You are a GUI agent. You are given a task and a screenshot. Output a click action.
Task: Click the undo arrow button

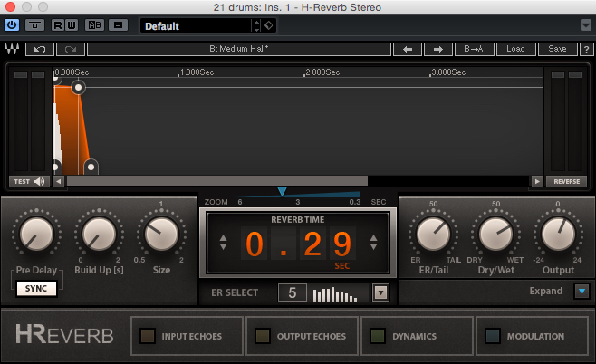click(40, 50)
